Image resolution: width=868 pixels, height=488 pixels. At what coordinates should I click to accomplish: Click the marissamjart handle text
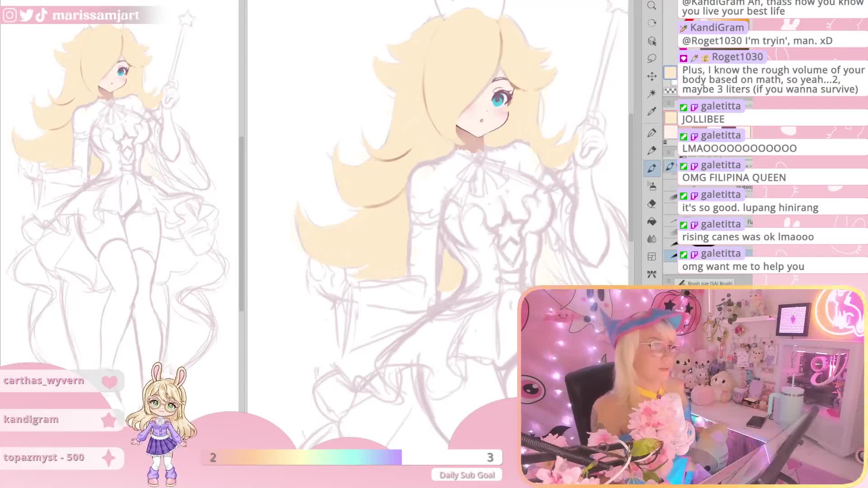[x=96, y=15]
